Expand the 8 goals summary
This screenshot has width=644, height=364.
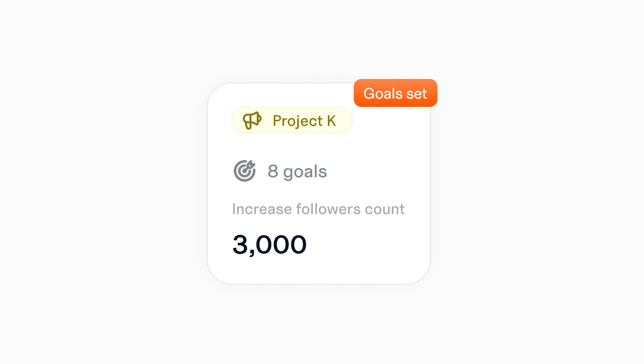pos(297,171)
